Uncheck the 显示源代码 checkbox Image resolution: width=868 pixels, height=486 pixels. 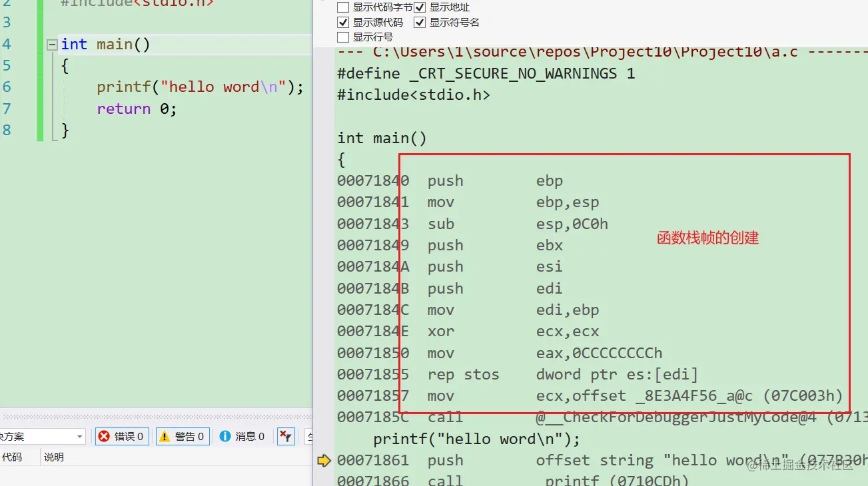pos(343,22)
